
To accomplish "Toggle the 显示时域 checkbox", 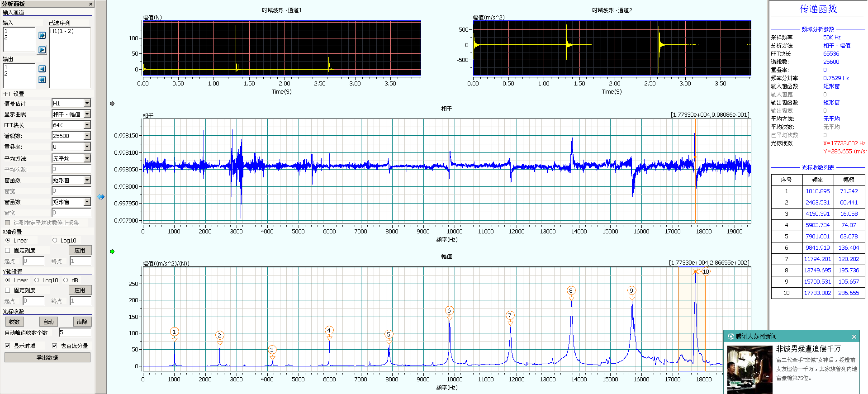I will tap(8, 346).
